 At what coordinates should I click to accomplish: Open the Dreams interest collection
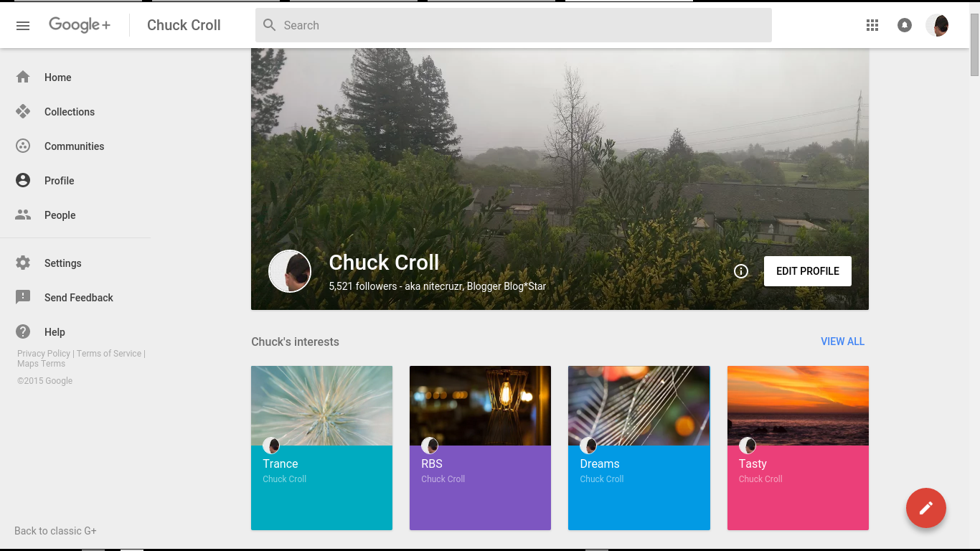pos(639,448)
